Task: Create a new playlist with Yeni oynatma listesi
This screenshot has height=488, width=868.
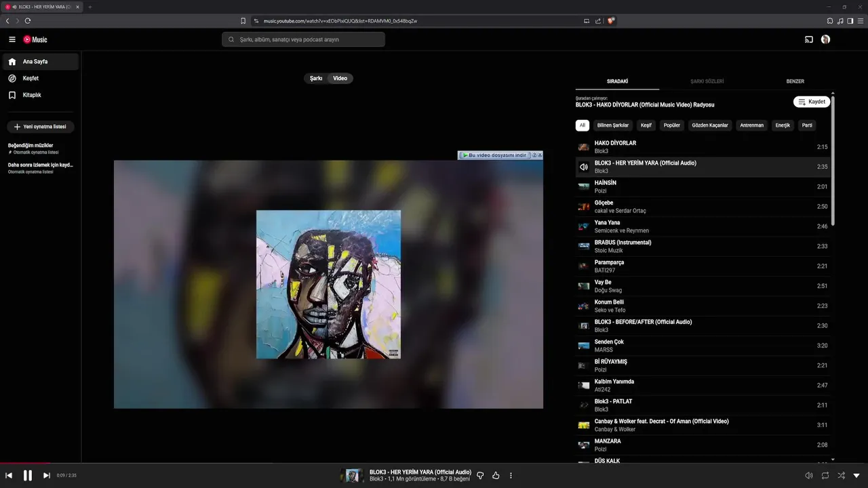Action: point(41,127)
